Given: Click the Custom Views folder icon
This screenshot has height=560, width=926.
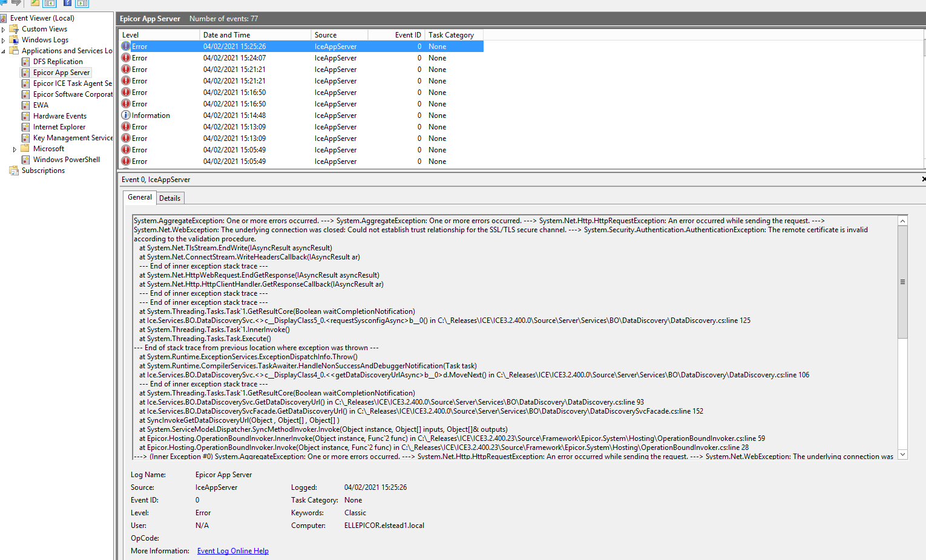Looking at the screenshot, I should click(14, 29).
